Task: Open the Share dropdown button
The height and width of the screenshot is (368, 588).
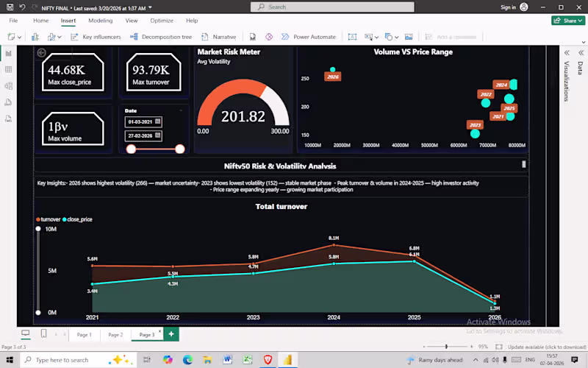Action: pyautogui.click(x=568, y=21)
